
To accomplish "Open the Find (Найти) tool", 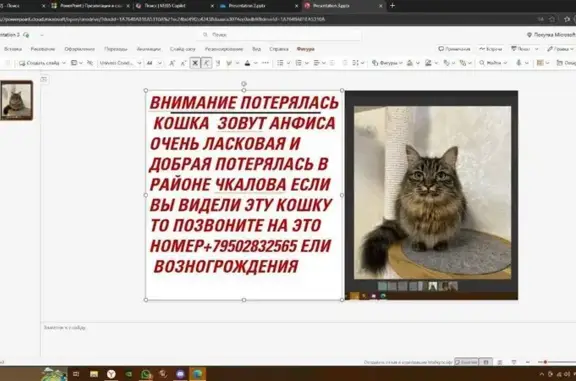I will [493, 63].
